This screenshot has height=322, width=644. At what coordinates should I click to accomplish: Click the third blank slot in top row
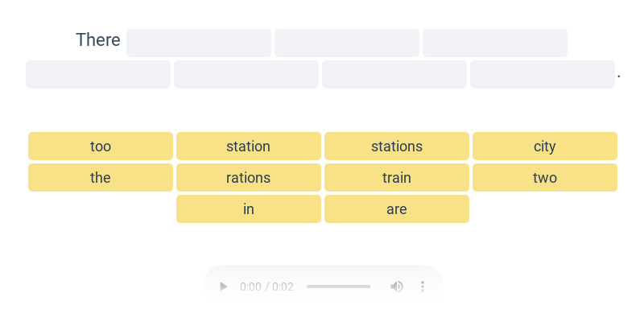(x=495, y=43)
